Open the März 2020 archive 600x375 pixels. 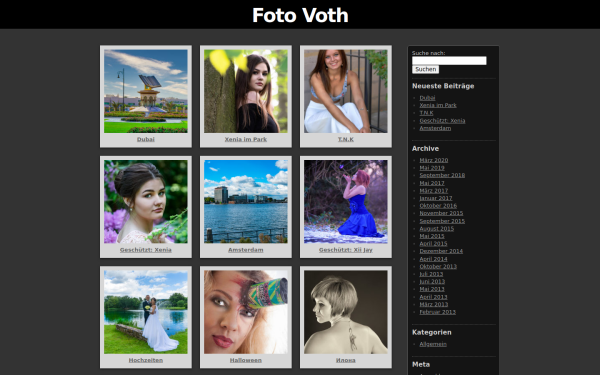(434, 160)
